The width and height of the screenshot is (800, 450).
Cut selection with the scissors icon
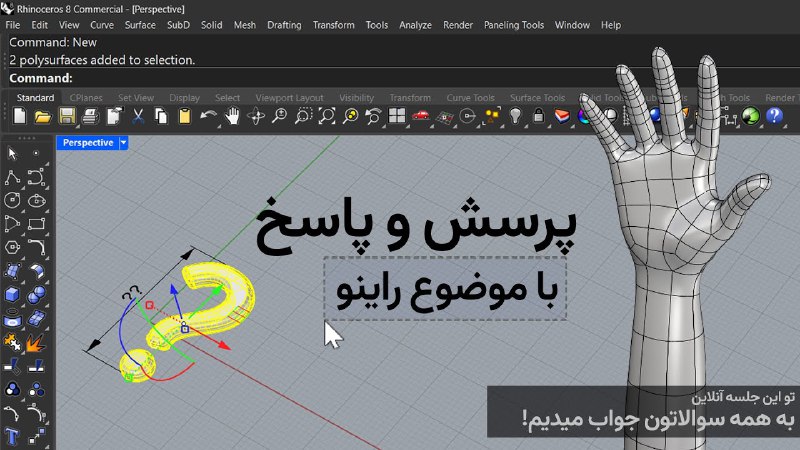[x=138, y=116]
